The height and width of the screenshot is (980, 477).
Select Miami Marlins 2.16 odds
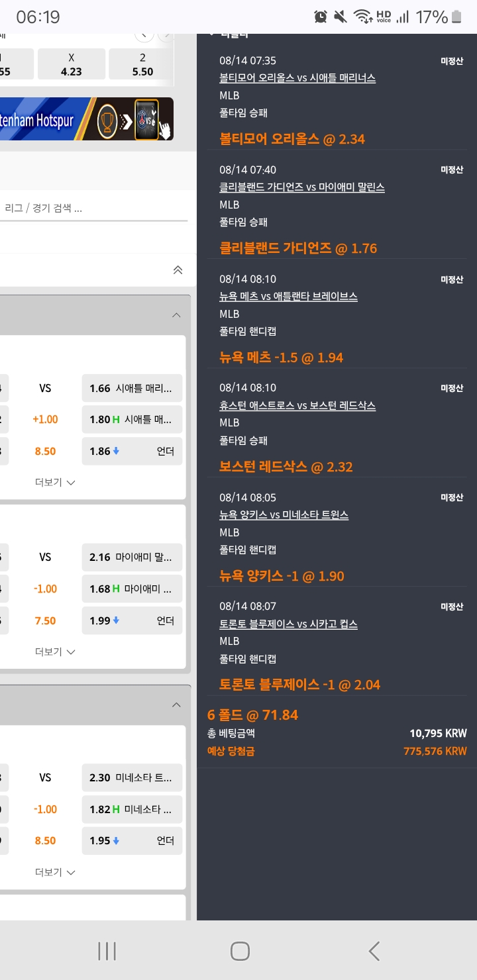(132, 557)
